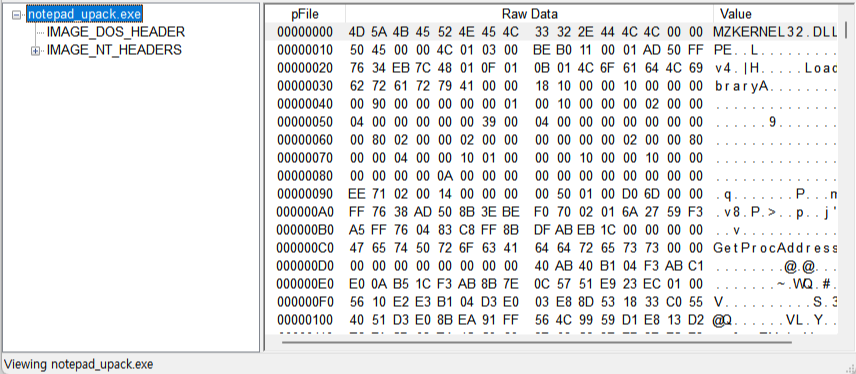Select offset row 00000070
The image size is (856, 374).
click(551, 158)
